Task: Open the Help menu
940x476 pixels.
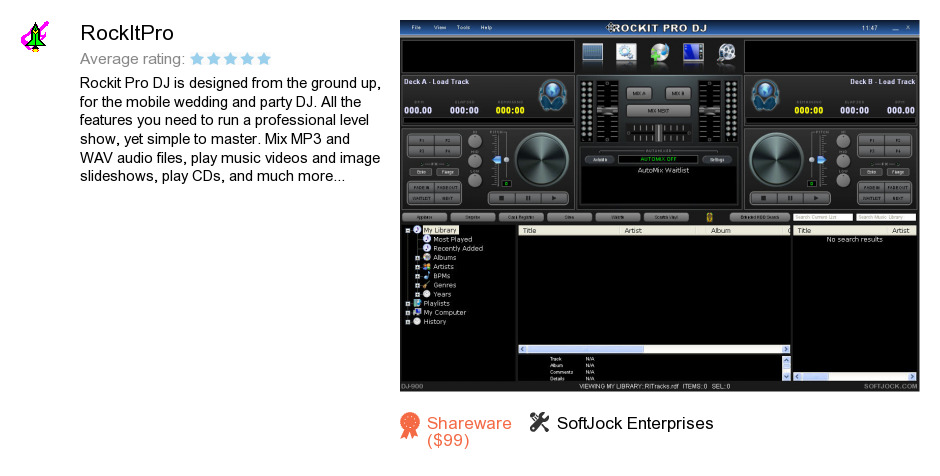Action: (x=486, y=28)
